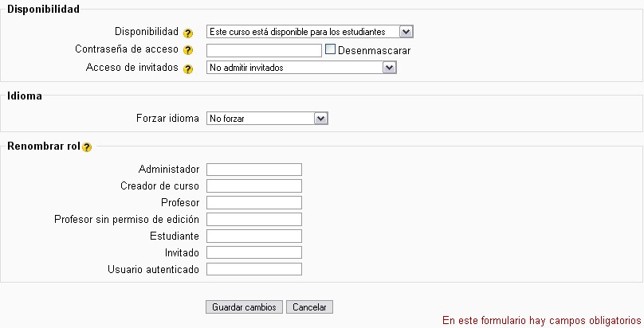This screenshot has height=328, width=644.
Task: Open the Forzar idioma dropdown
Action: (x=267, y=119)
